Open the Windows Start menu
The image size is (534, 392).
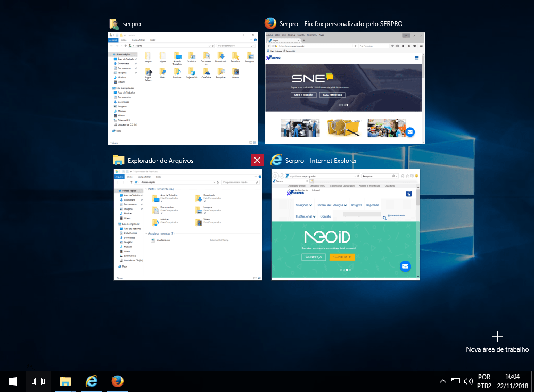click(x=13, y=381)
